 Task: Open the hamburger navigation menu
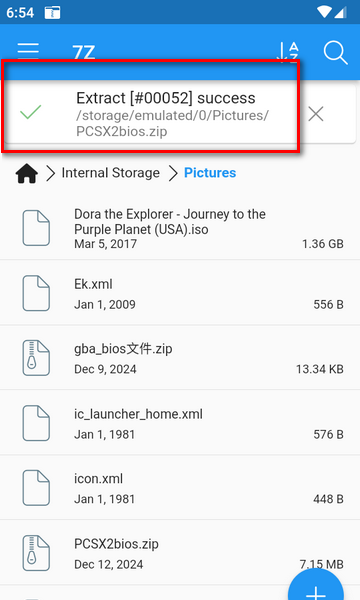click(28, 51)
